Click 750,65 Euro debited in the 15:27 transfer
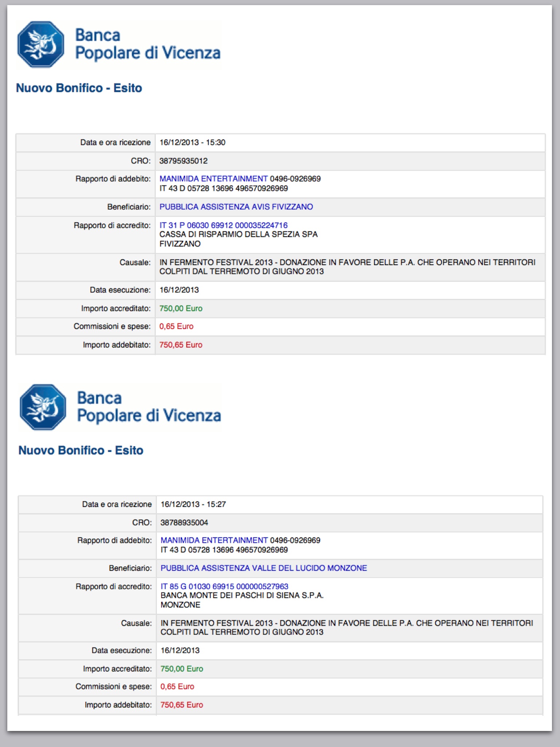The image size is (560, 747). (182, 705)
